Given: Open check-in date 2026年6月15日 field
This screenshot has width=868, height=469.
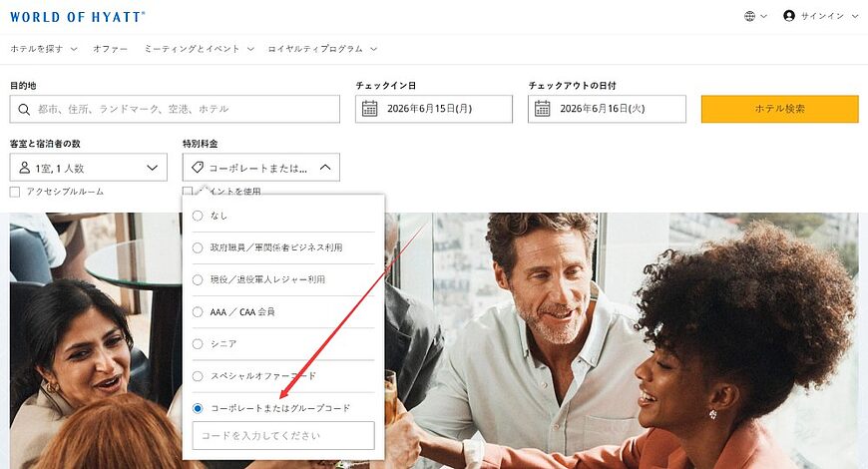Looking at the screenshot, I should pyautogui.click(x=434, y=109).
